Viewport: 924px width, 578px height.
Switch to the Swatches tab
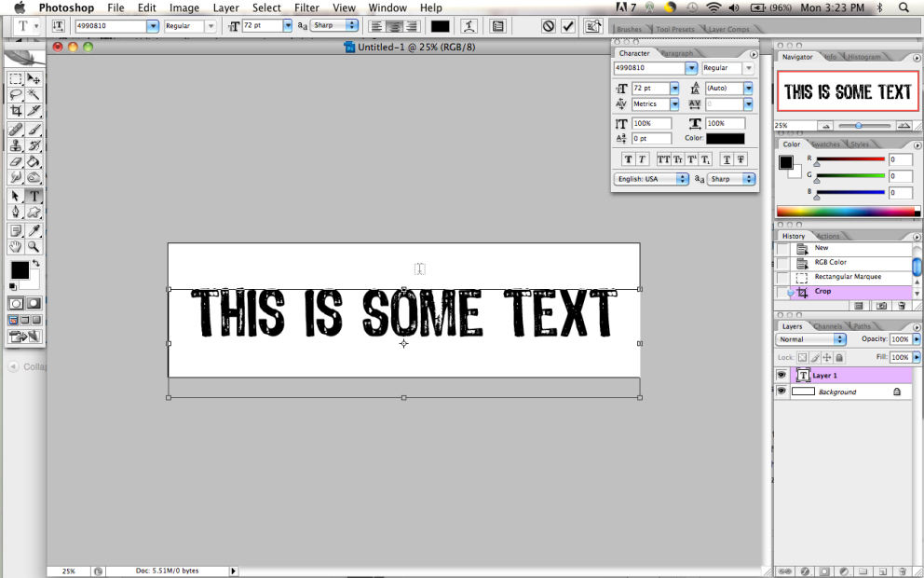pos(825,144)
